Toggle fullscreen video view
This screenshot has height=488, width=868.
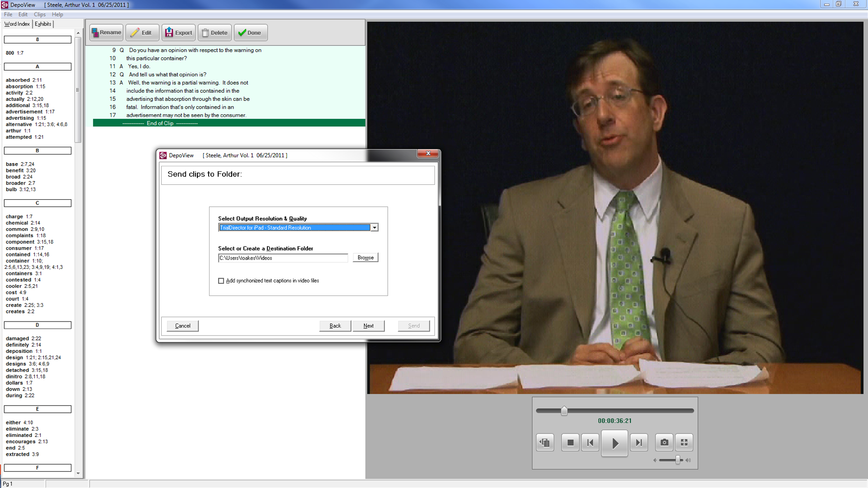[684, 442]
